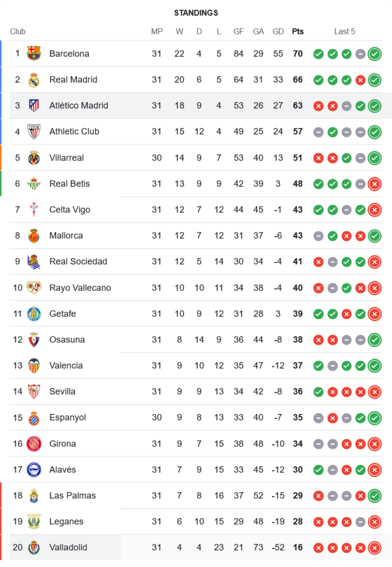The height and width of the screenshot is (567, 392).
Task: Click the GD column header
Action: coord(278,32)
